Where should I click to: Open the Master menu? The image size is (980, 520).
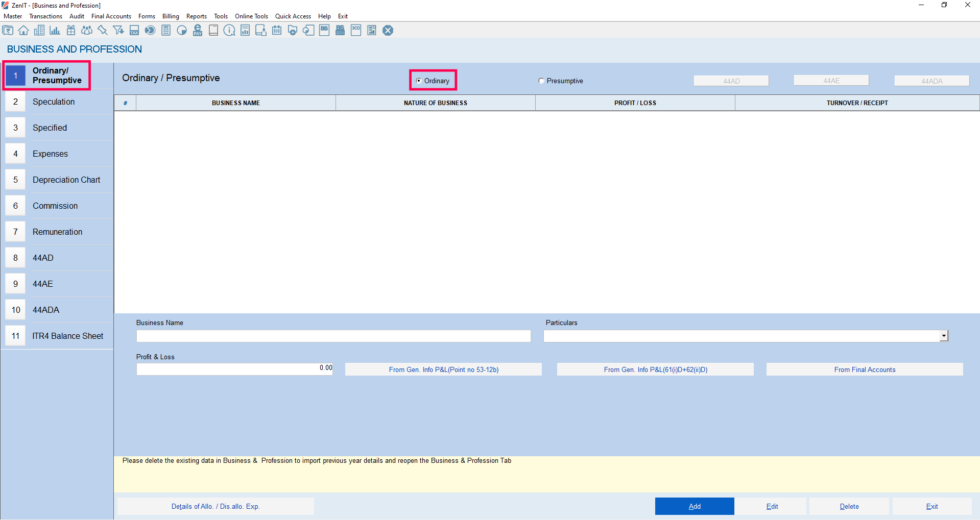click(13, 16)
